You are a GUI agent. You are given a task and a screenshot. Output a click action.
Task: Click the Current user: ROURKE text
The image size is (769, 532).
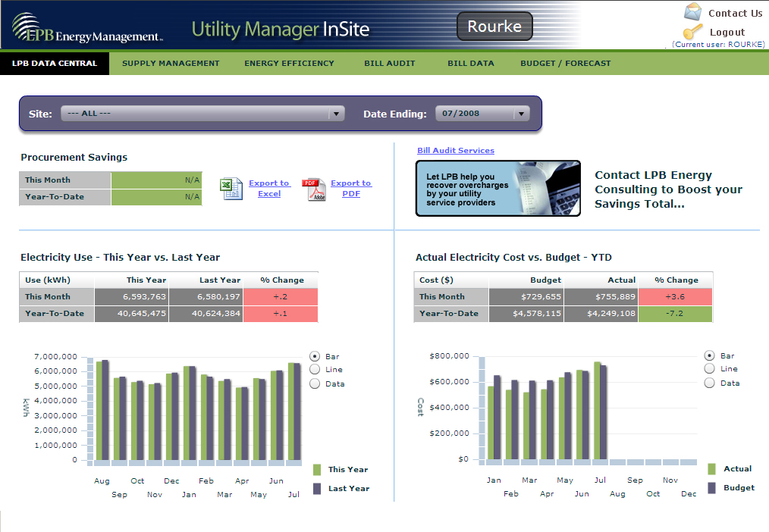[x=718, y=44]
